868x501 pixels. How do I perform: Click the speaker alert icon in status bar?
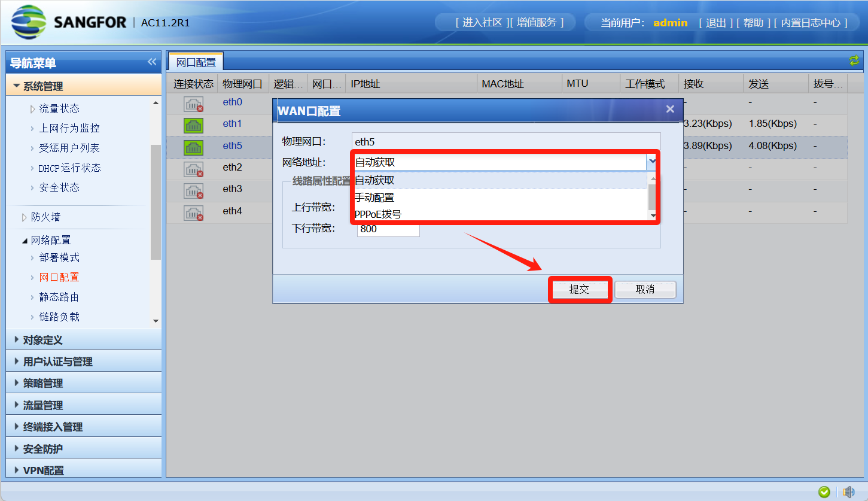848,491
